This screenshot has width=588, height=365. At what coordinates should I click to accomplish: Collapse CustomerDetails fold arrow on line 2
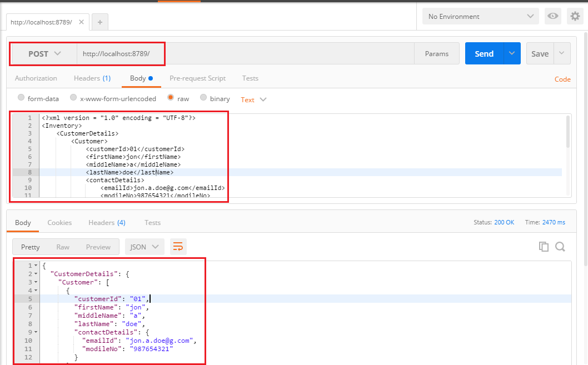36,274
